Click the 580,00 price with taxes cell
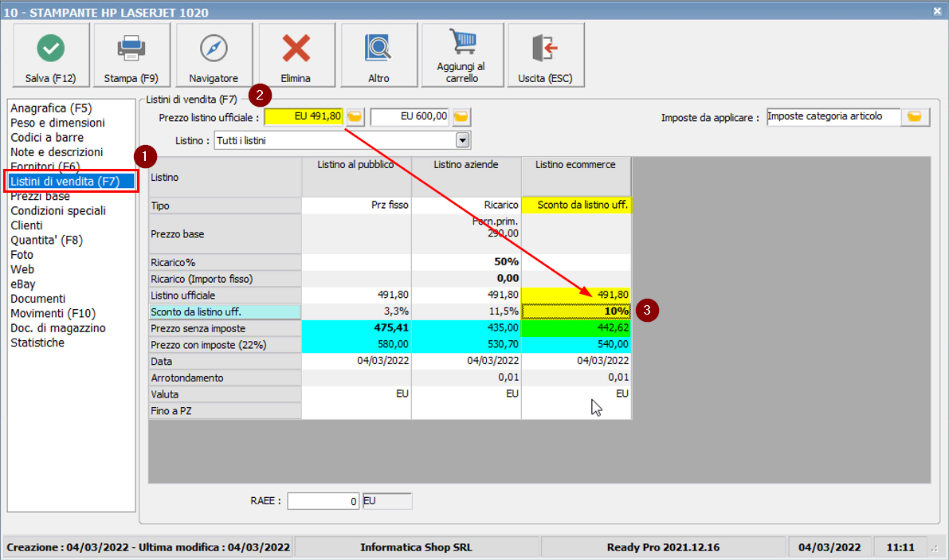Screen dimensions: 949x560 click(x=356, y=345)
